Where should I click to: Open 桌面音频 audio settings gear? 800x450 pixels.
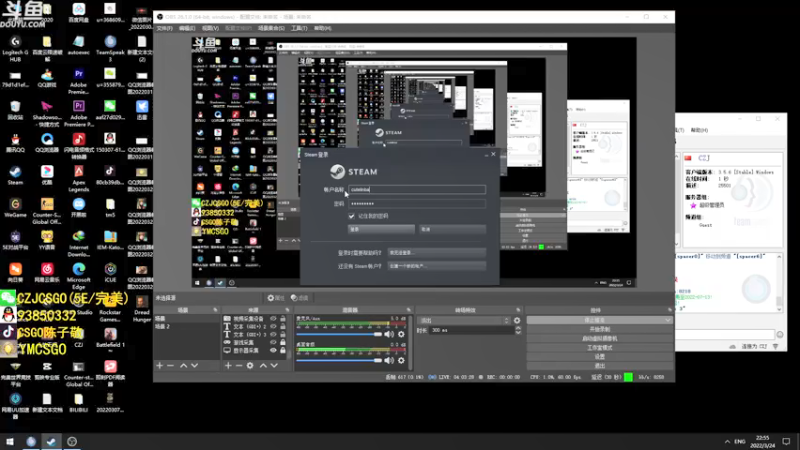[402, 360]
